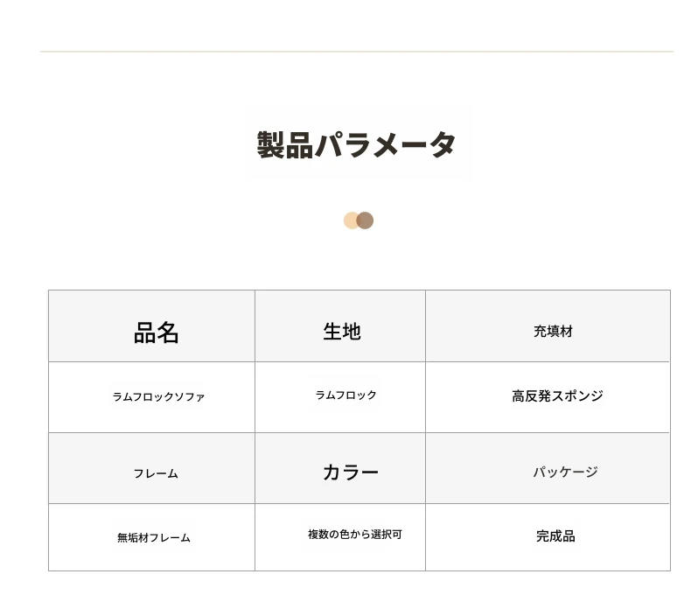Click the 品名 header cell

tap(151, 326)
